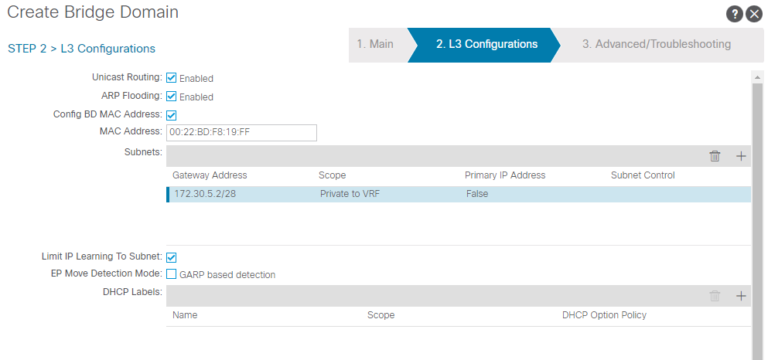Open the help question mark icon

click(x=734, y=15)
